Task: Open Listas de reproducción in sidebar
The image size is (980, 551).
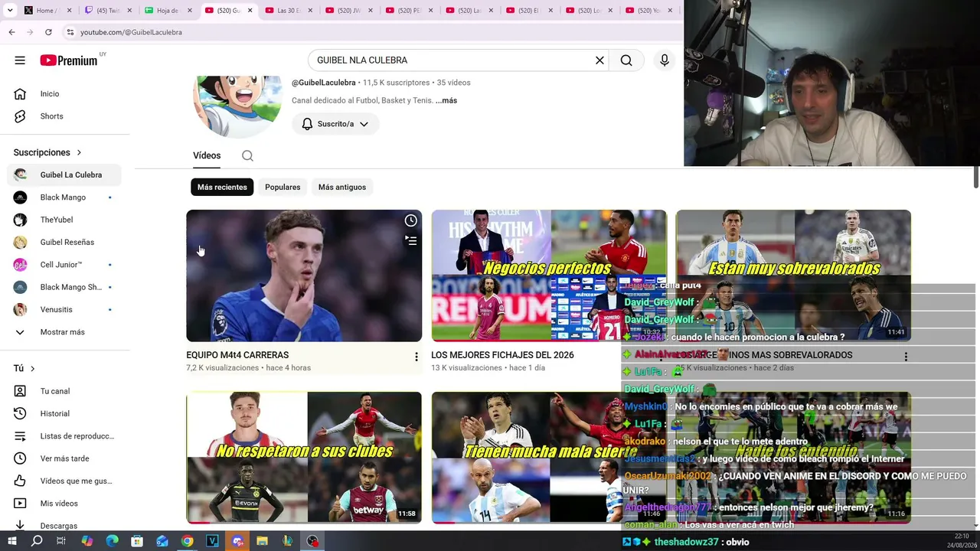Action: tap(64, 436)
